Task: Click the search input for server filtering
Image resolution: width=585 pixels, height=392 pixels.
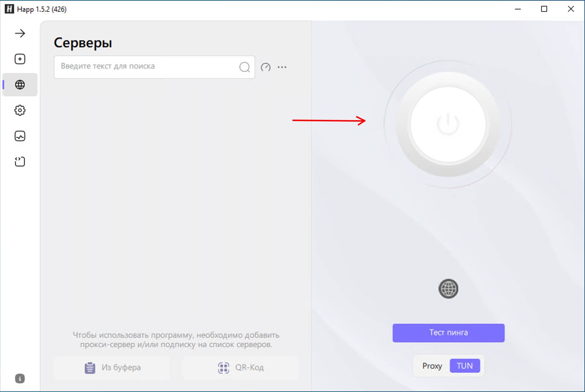Action: coord(146,67)
